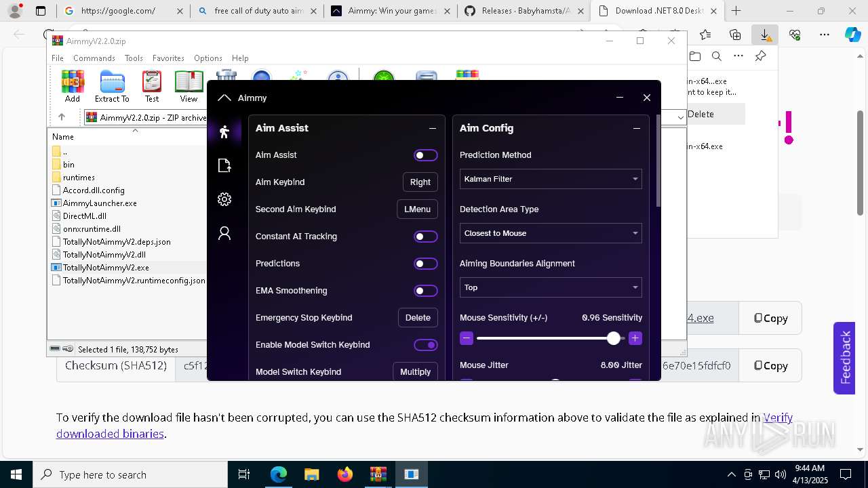Open Edge downloads toolbar icon
Image resolution: width=868 pixels, height=488 pixels.
point(764,35)
